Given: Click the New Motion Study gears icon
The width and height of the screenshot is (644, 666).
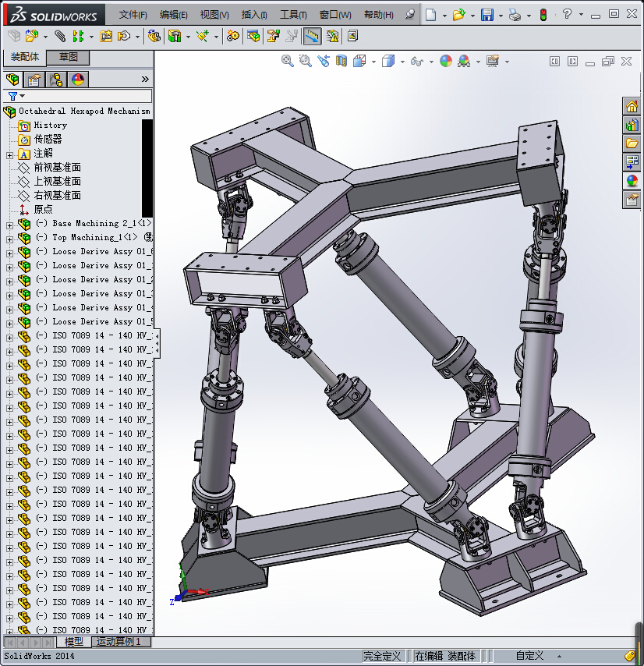Looking at the screenshot, I should (x=232, y=36).
